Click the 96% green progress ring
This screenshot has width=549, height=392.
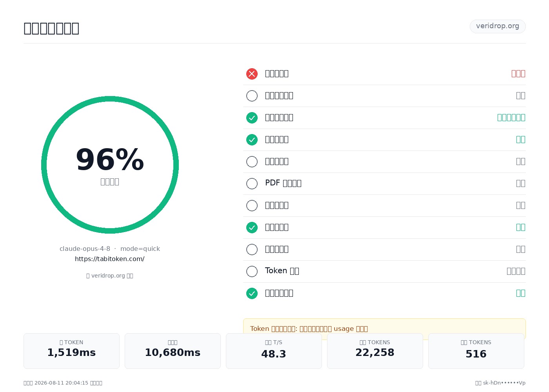pos(110,165)
